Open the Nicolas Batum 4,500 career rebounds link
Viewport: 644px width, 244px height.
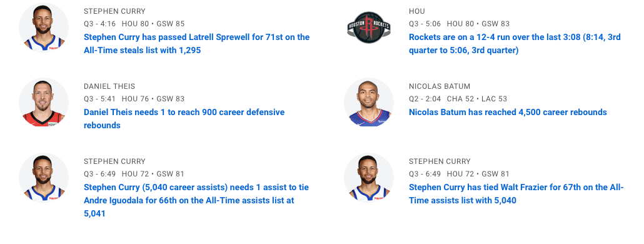[x=508, y=112]
